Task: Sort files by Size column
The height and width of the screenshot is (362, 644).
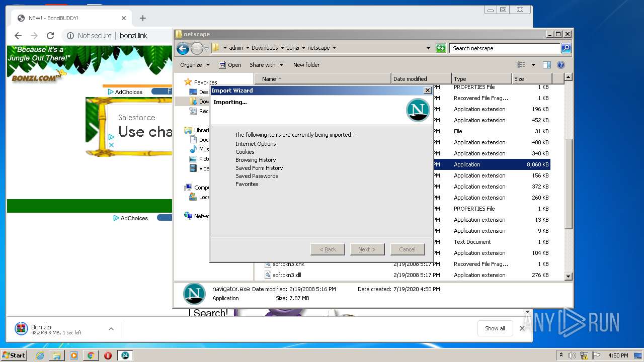Action: click(x=531, y=79)
